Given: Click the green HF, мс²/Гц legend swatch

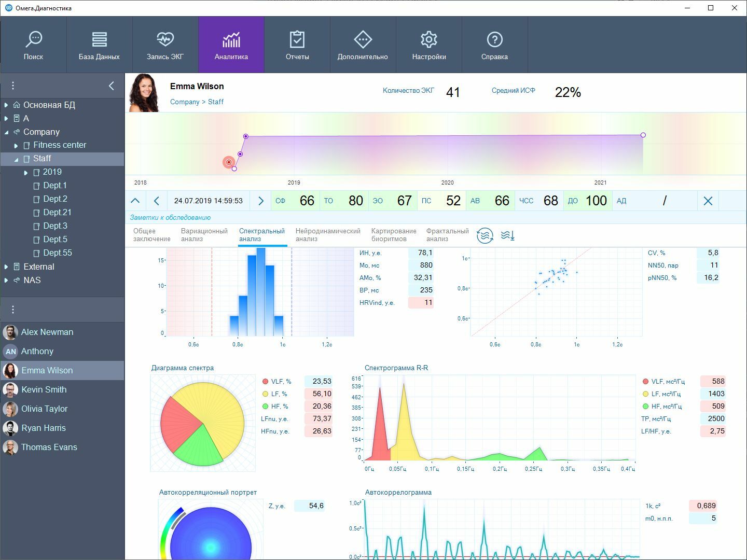Looking at the screenshot, I should click(x=646, y=407).
